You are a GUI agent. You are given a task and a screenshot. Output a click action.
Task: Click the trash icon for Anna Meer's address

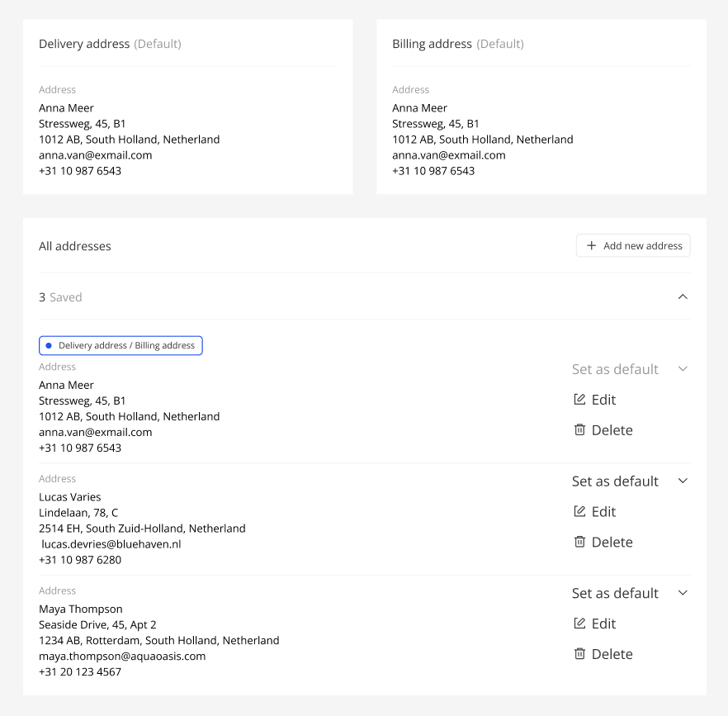tap(579, 430)
